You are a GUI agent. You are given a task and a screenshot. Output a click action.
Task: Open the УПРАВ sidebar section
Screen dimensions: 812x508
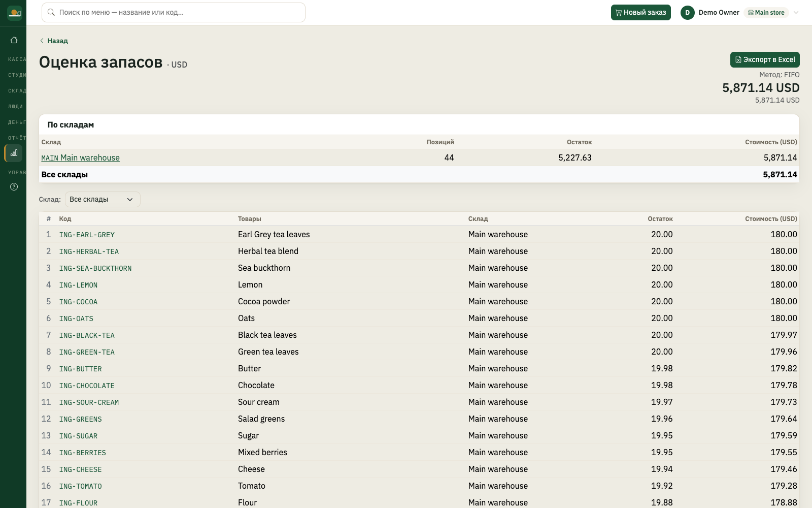[x=17, y=173]
